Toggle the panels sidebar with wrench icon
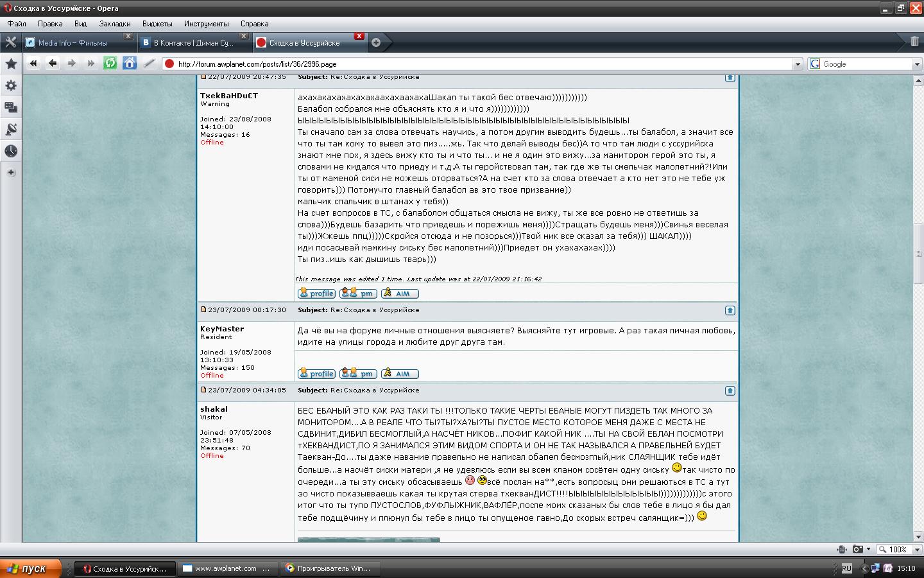 (11, 42)
